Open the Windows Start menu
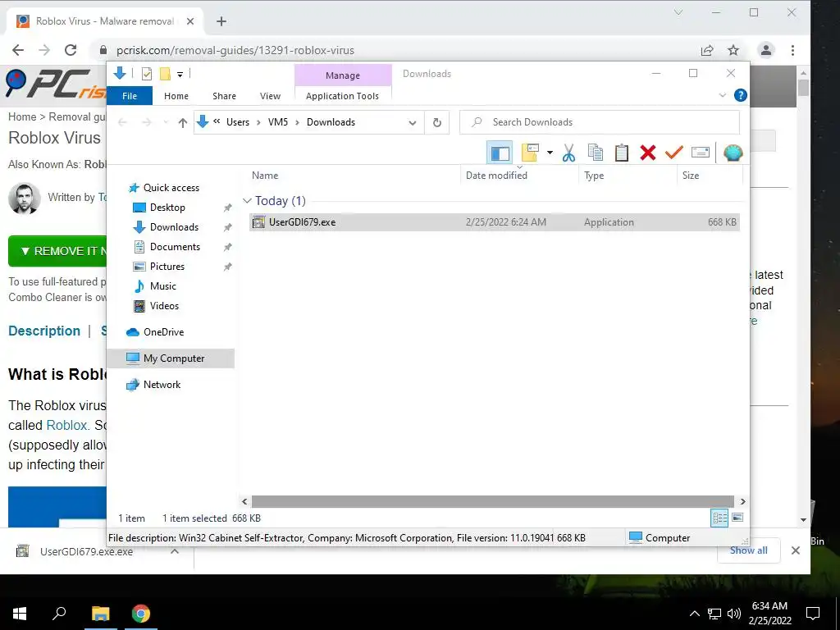This screenshot has height=630, width=840. click(20, 614)
